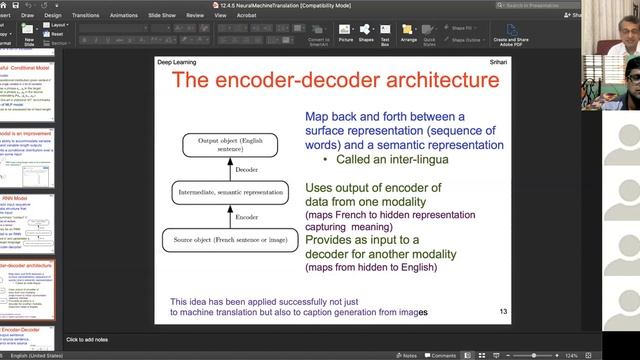Click the 'Intermediate, semantic representation' diagram box

pos(230,192)
